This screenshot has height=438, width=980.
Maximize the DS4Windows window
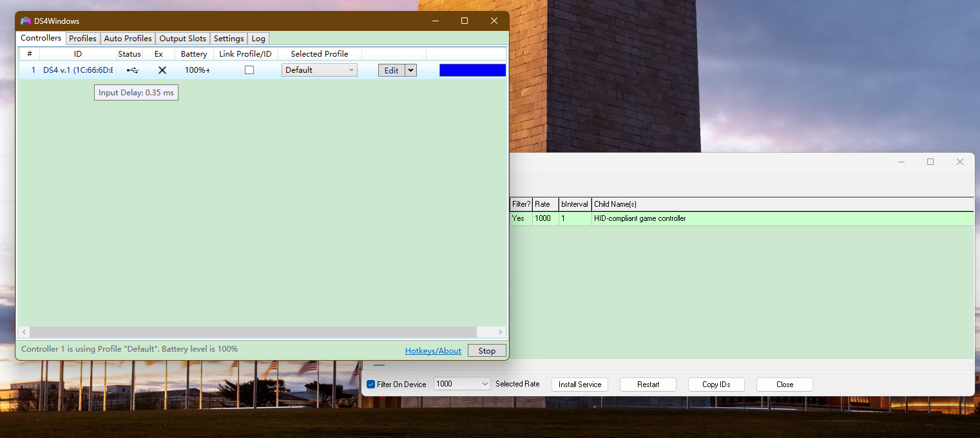465,21
